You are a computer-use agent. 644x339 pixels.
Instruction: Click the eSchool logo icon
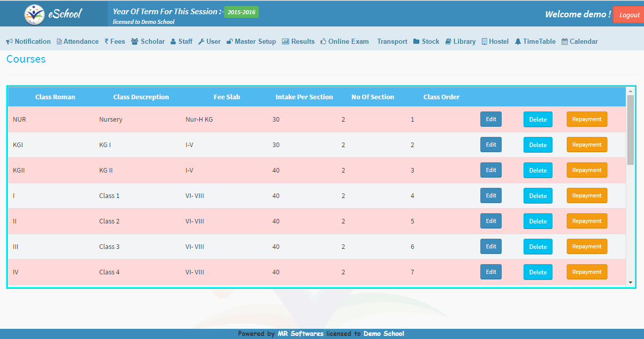point(34,14)
